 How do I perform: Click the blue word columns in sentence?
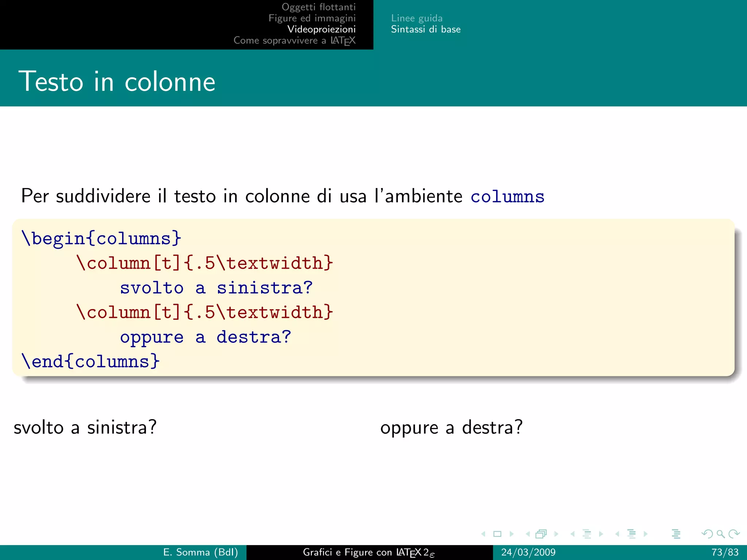(507, 197)
